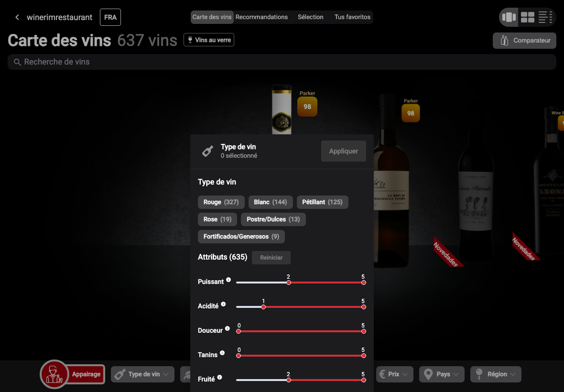Select the Postre/Dulces (13) wine type
This screenshot has width=564, height=392.
tap(273, 219)
